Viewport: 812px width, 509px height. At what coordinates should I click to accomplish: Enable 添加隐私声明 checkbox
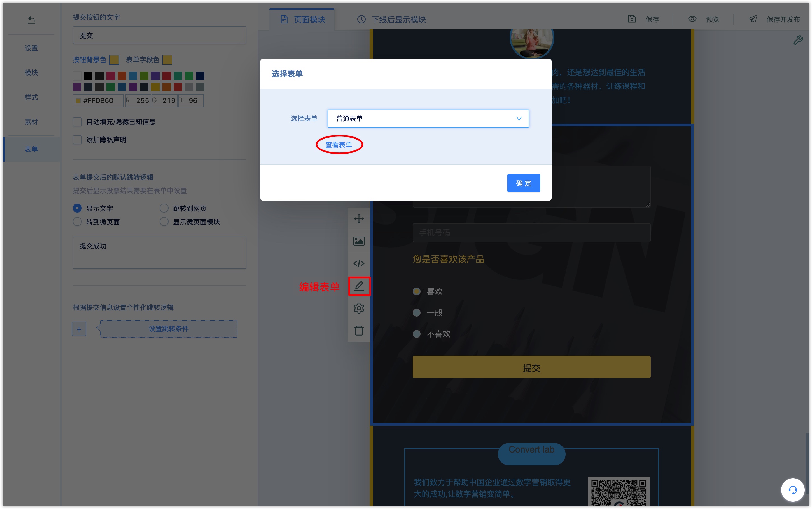pos(76,140)
